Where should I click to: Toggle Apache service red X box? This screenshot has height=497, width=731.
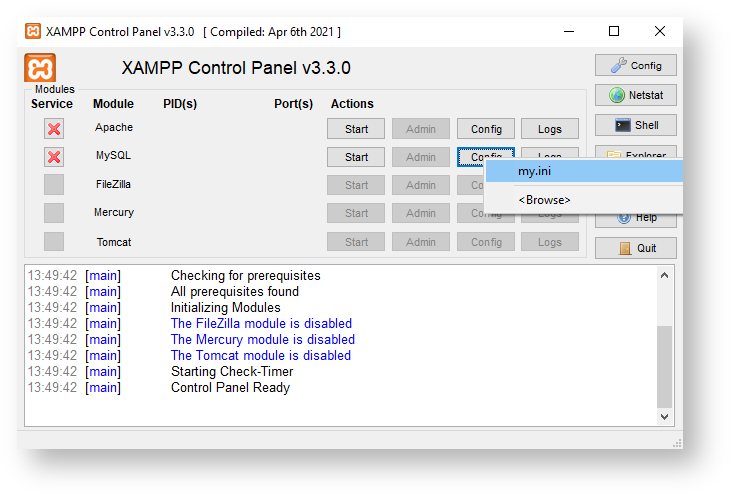point(54,129)
